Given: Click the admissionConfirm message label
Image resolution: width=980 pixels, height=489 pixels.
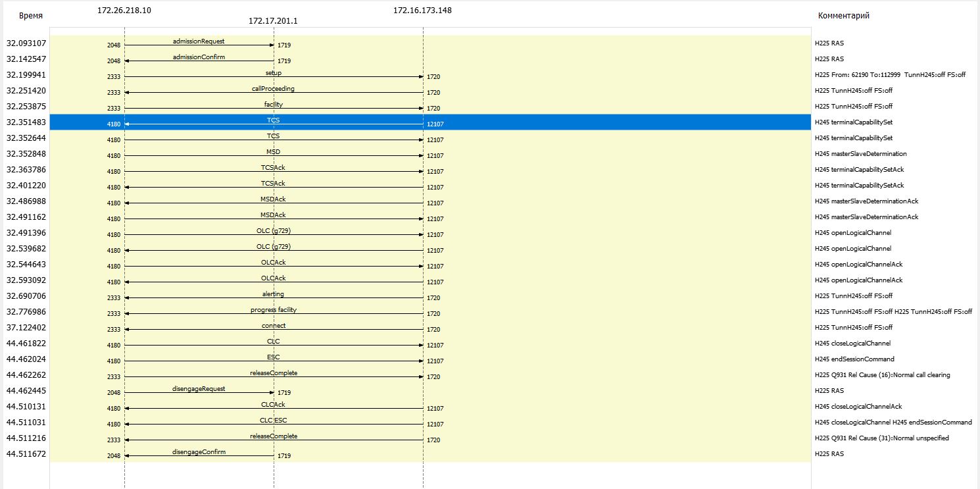Looking at the screenshot, I should point(199,57).
